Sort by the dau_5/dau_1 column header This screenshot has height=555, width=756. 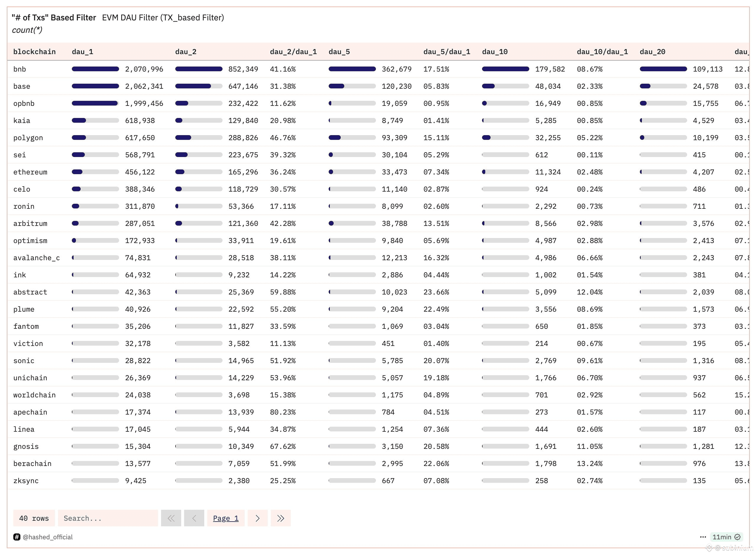[x=447, y=52]
